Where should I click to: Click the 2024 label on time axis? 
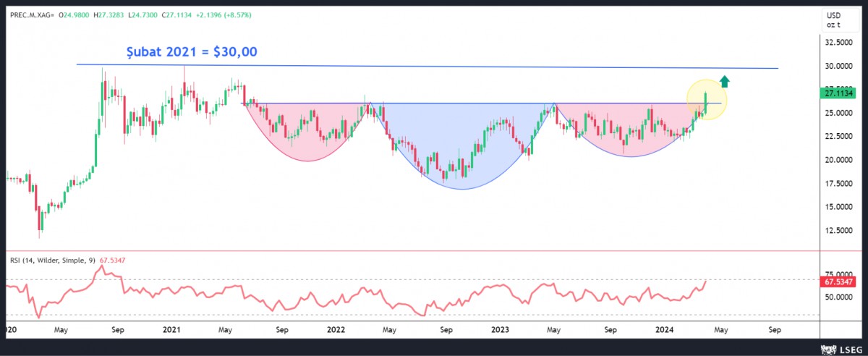pyautogui.click(x=665, y=329)
